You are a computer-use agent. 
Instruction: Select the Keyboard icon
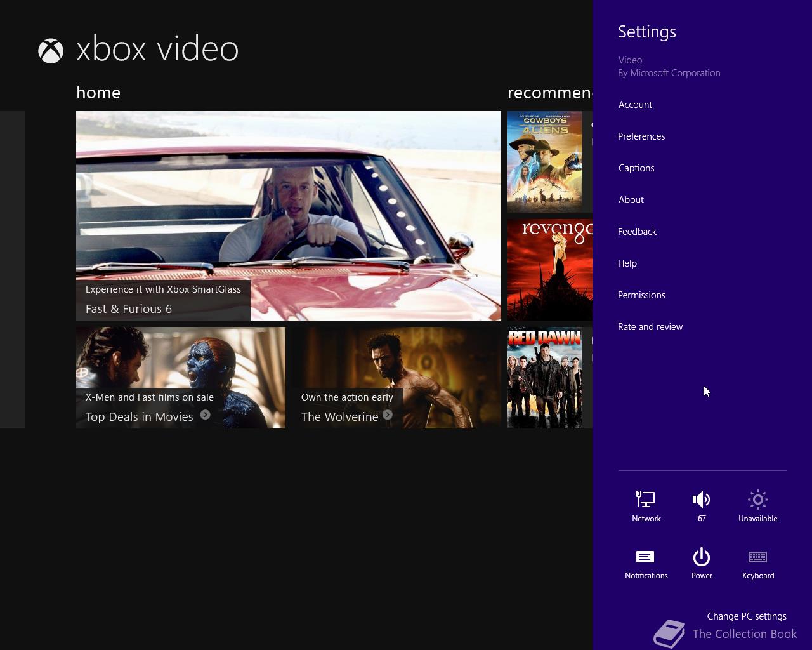coord(757,557)
